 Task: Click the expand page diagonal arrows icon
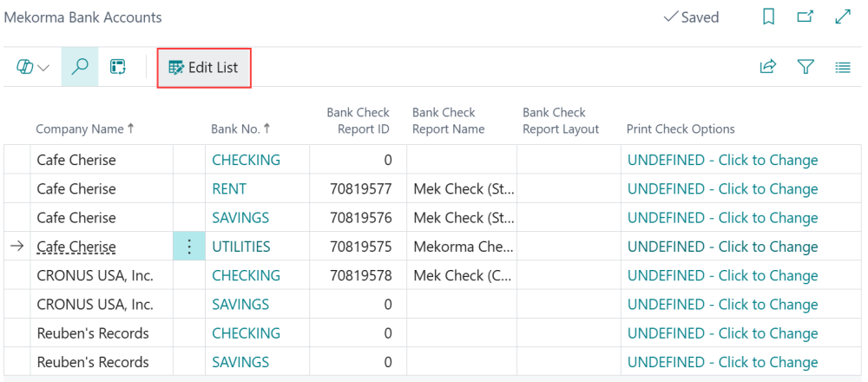point(843,17)
